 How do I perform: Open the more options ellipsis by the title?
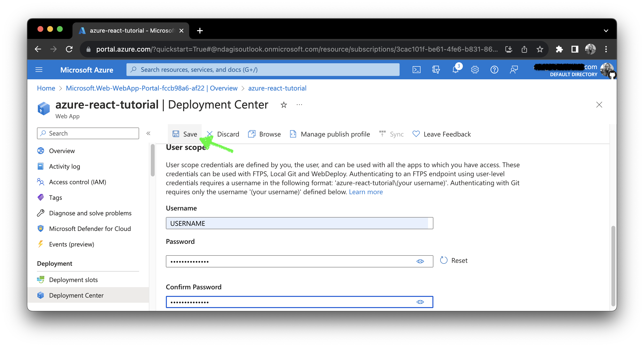coord(299,105)
